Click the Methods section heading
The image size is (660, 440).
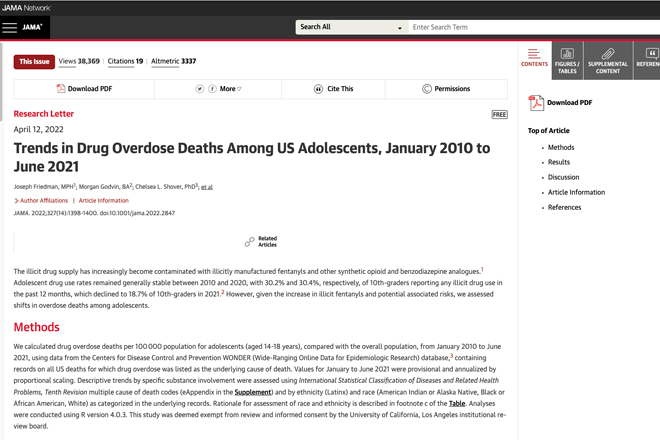(36, 327)
